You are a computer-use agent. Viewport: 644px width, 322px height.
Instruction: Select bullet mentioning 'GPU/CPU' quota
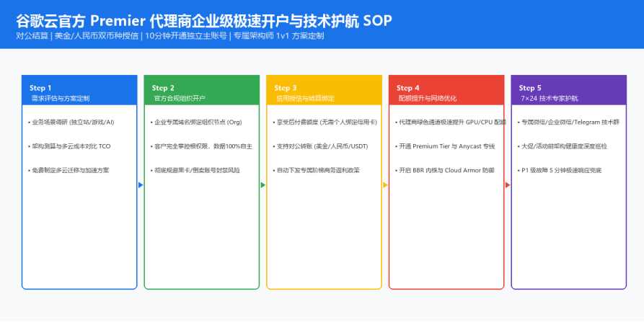(x=451, y=122)
